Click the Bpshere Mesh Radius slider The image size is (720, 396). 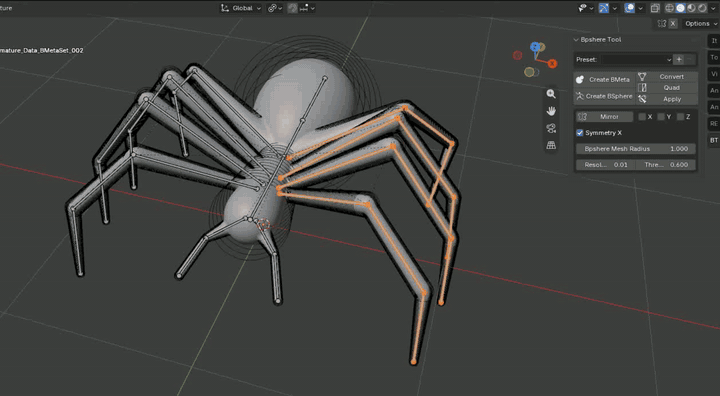pos(636,149)
